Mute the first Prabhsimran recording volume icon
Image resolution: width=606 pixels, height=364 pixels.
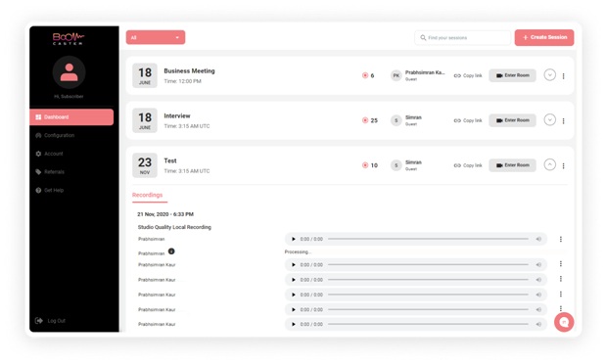click(538, 239)
